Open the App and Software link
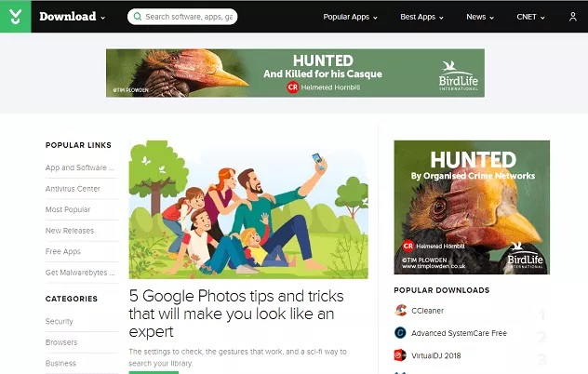The width and height of the screenshot is (588, 374). click(79, 167)
